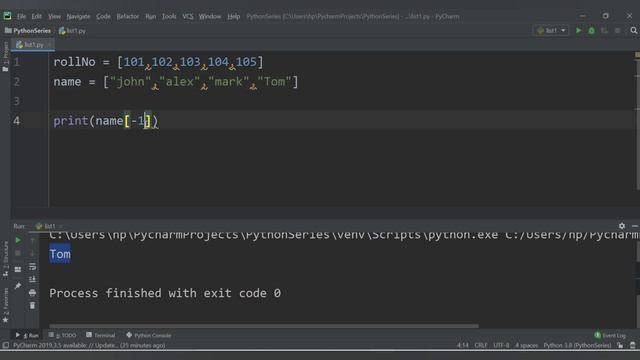Toggle soft-wrap in the Run console

tap(32, 267)
